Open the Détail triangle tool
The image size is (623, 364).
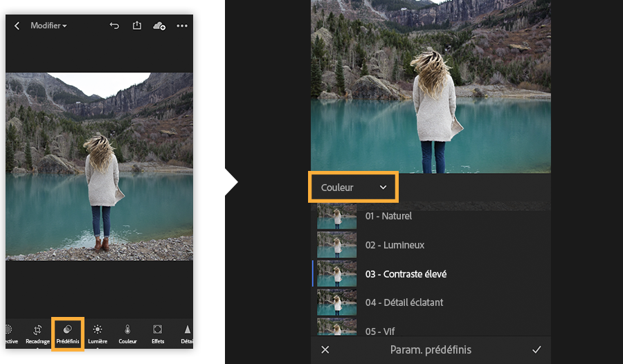pos(187,334)
